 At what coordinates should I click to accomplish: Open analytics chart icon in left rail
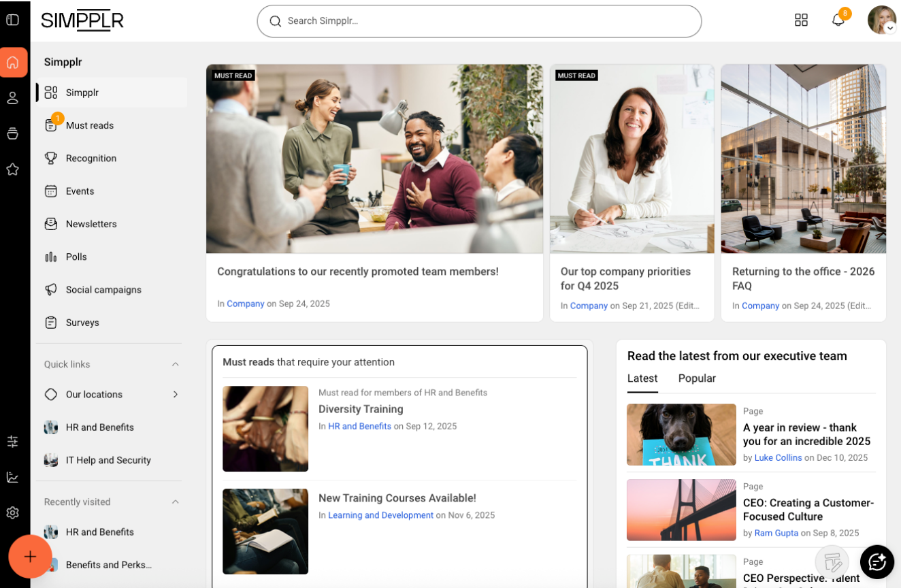pos(12,477)
